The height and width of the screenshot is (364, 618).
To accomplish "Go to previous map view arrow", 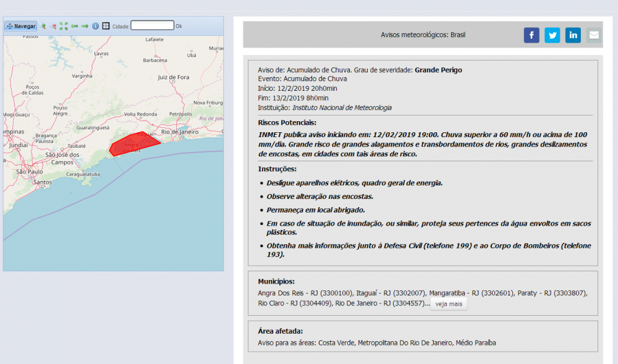I will 74,26.
